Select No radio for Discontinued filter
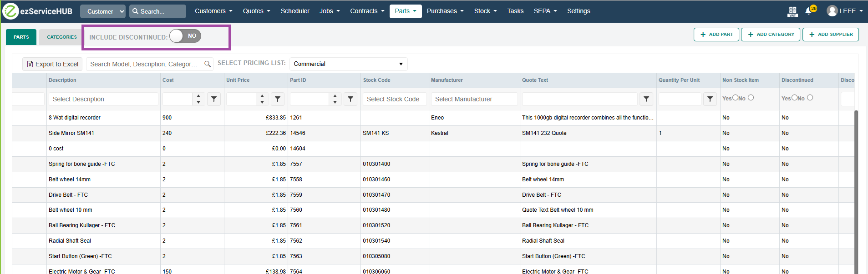This screenshot has height=274, width=868. [x=810, y=98]
